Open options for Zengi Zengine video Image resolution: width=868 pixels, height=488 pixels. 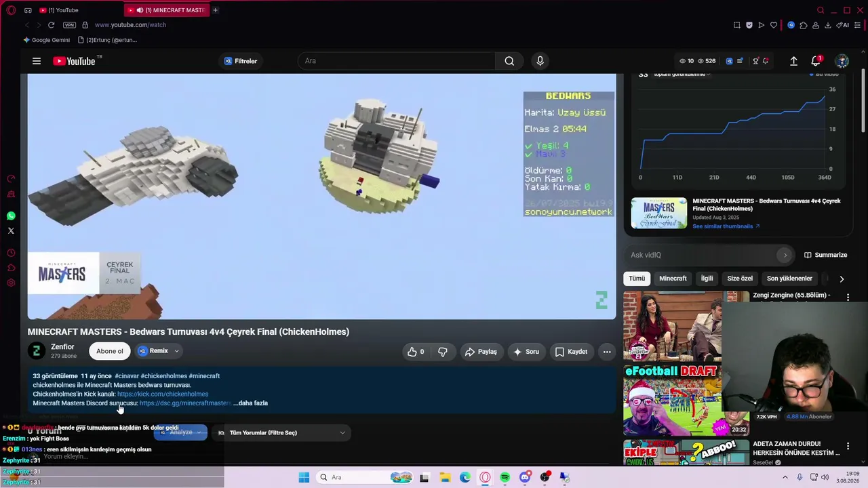848,297
